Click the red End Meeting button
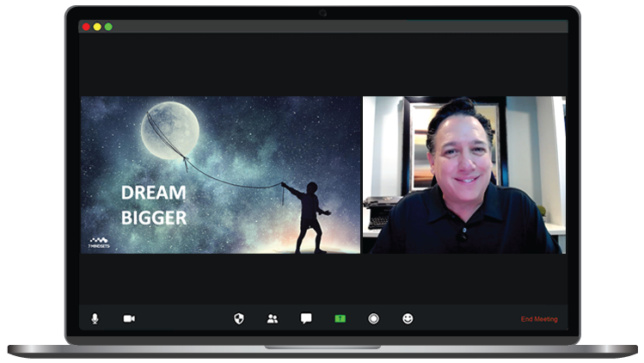The height and width of the screenshot is (363, 644). (x=539, y=319)
